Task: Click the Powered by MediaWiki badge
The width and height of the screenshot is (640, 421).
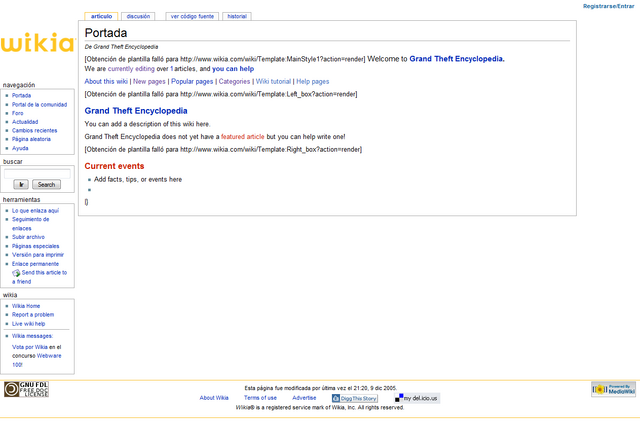Action: pos(613,390)
